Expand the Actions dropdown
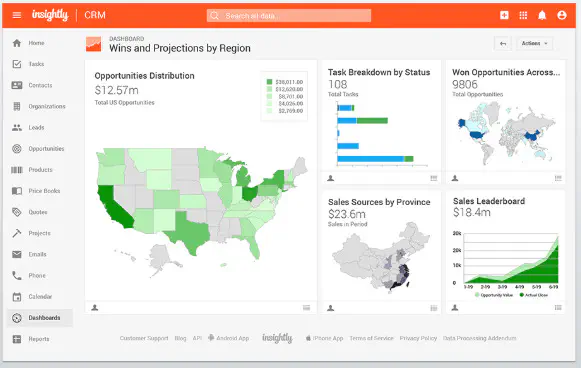 534,44
